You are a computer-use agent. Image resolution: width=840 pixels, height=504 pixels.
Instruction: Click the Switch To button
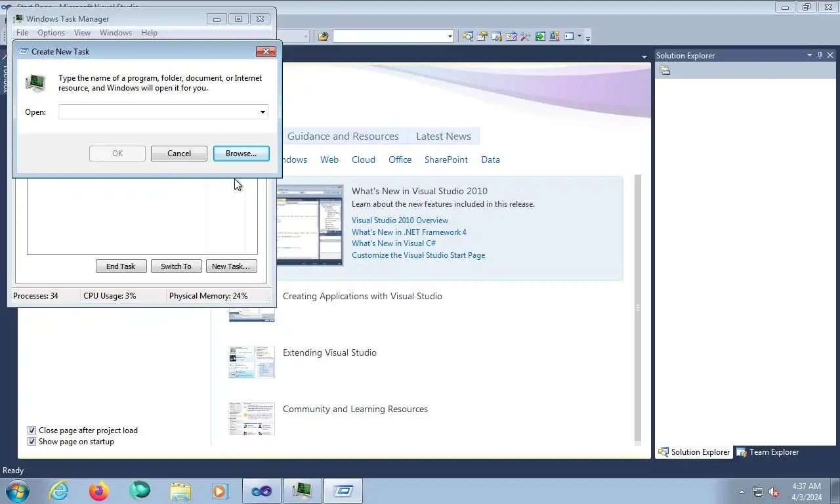coord(176,266)
